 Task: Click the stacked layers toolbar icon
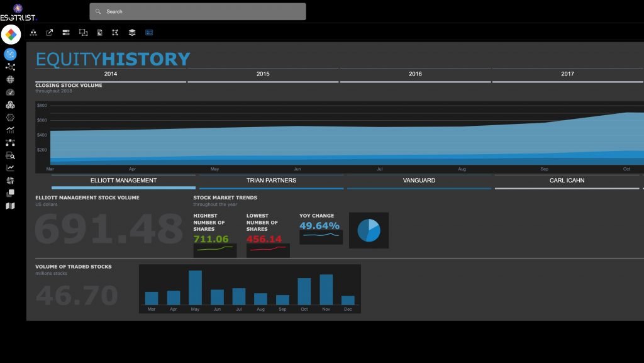coord(132,33)
